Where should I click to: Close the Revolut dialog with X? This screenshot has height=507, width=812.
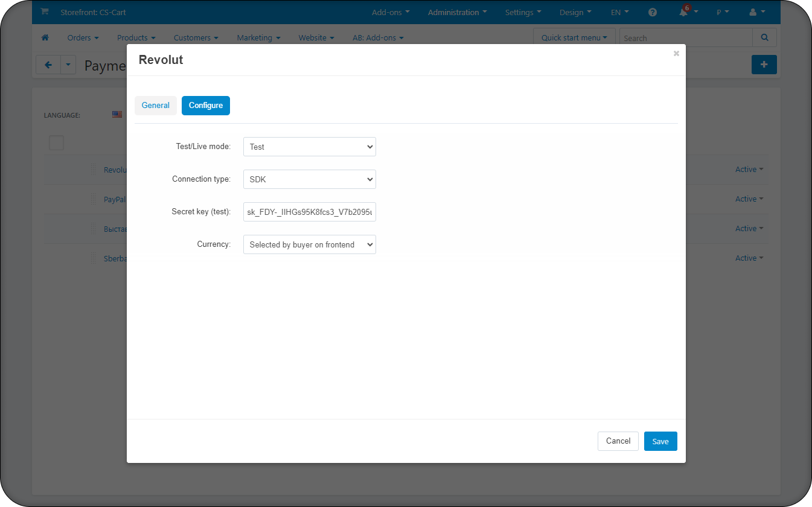tap(676, 54)
